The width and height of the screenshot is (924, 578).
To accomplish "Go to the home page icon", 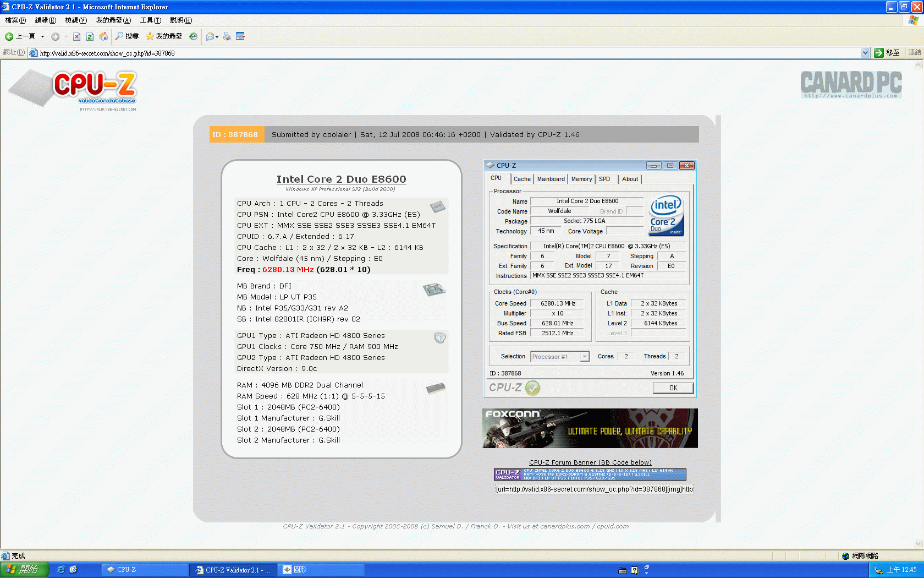I will coord(103,36).
